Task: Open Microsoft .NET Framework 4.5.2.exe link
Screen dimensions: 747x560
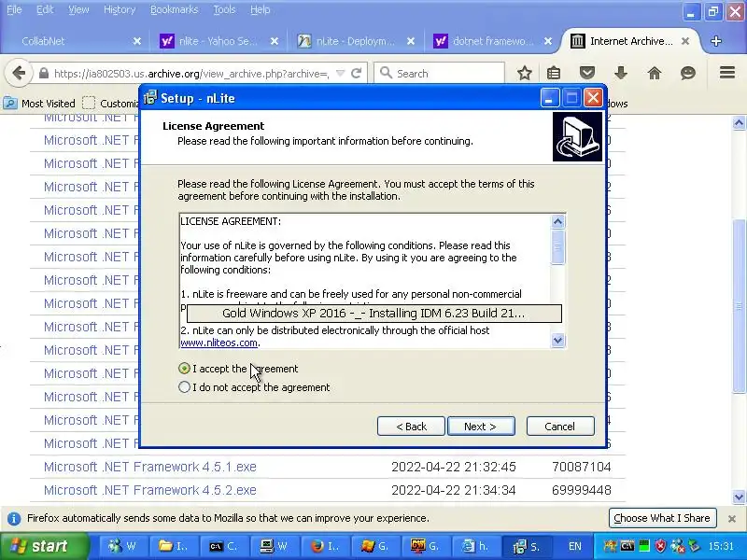Action: coord(150,490)
